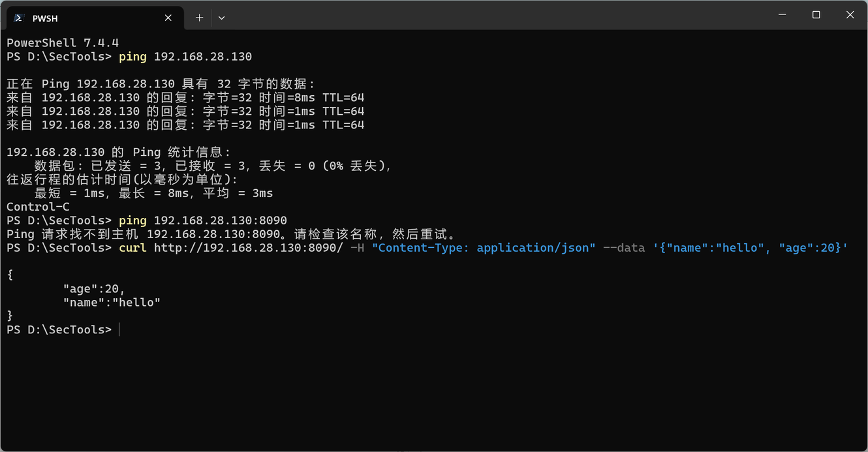Click the curl command word in the terminal
The image size is (868, 452).
pyautogui.click(x=132, y=248)
